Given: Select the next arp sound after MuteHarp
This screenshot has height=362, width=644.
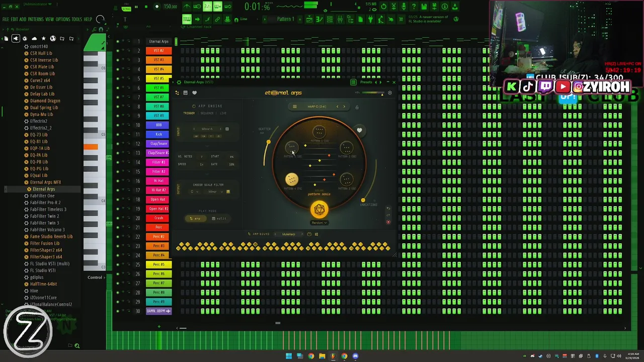Looking at the screenshot, I should (x=303, y=234).
